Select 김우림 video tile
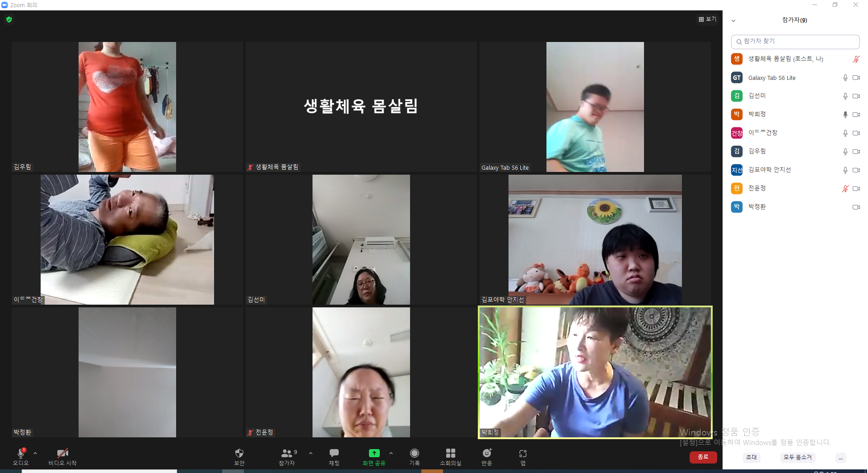The image size is (868, 473). [x=127, y=107]
